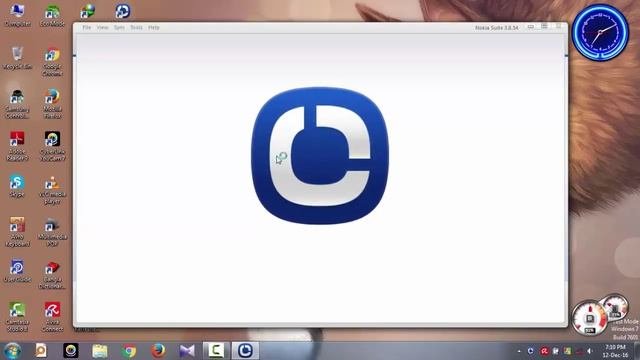Click the Nokia Suite tray icon
This screenshot has width=640, height=360.
[x=531, y=351]
